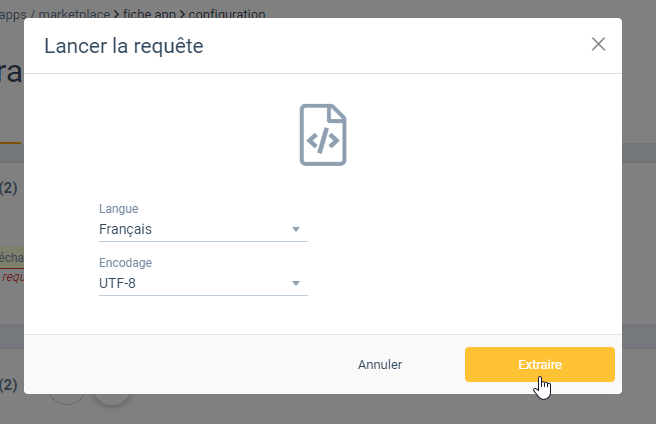Click the Langue field label

118,209
